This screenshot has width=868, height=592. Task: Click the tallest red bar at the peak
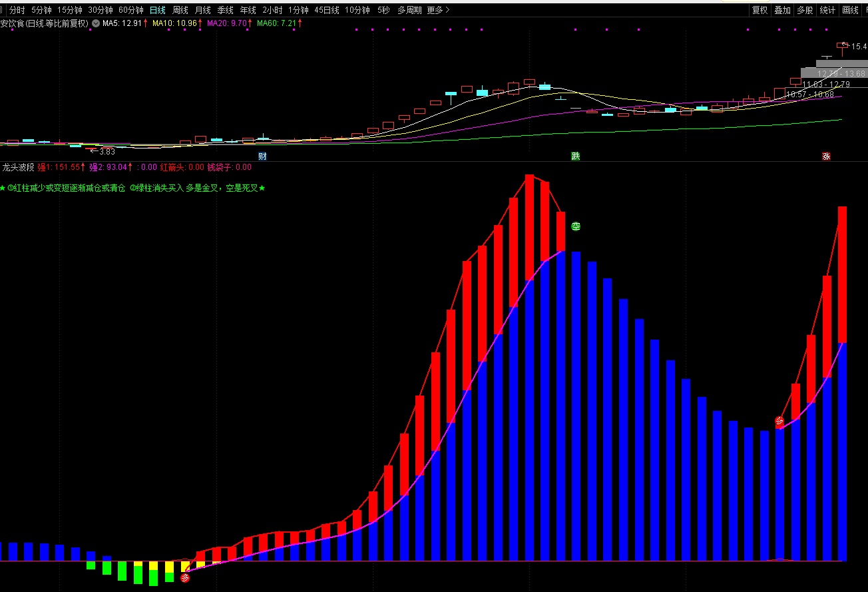pyautogui.click(x=530, y=228)
